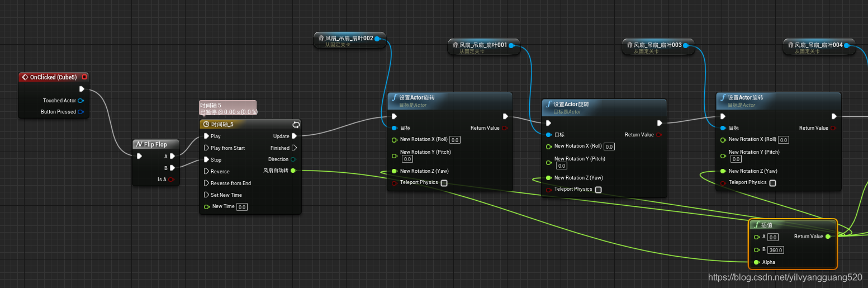This screenshot has height=288, width=868.
Task: Click the timeline Play input pin
Action: 206,136
